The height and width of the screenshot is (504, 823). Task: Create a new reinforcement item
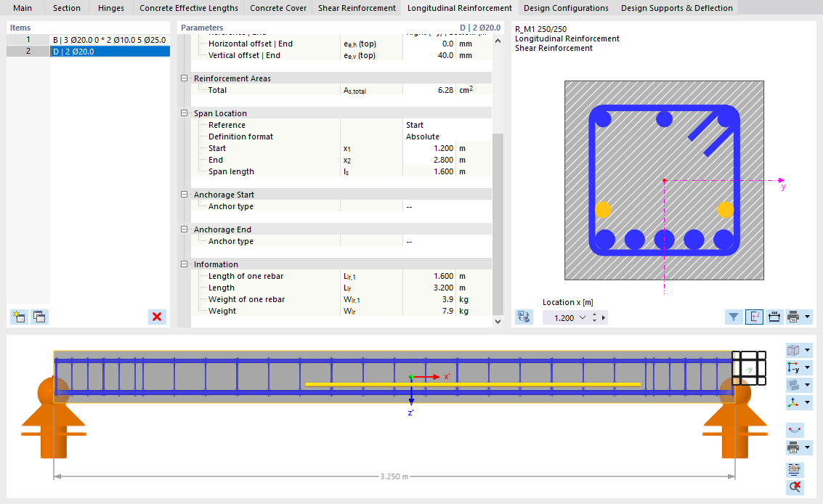click(19, 317)
